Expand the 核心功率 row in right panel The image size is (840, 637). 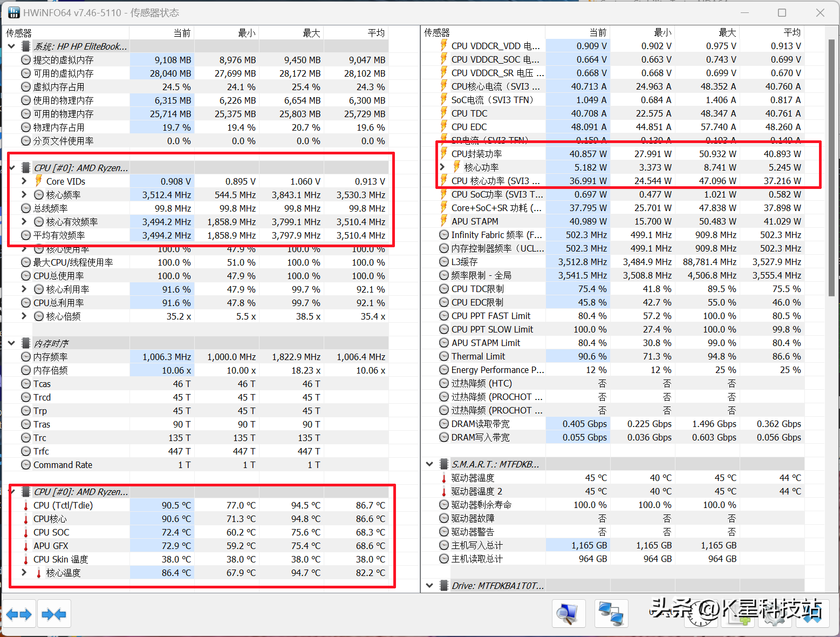pos(442,167)
